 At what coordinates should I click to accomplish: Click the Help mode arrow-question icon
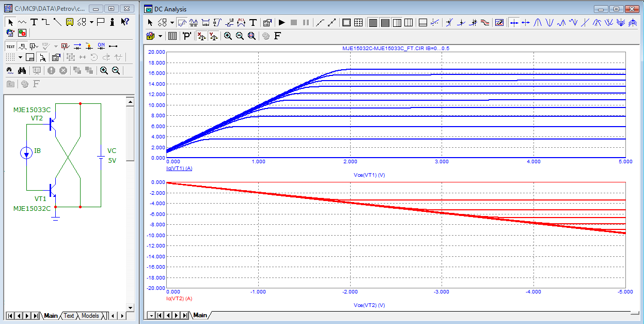124,22
